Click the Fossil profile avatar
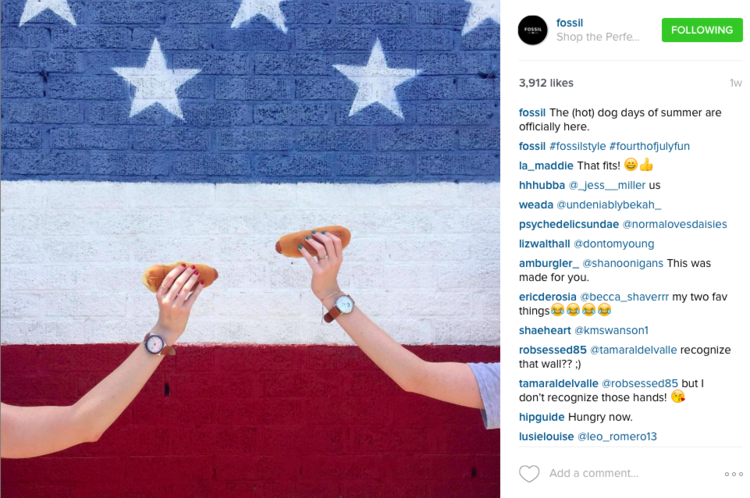The width and height of the screenshot is (750, 498). click(532, 30)
